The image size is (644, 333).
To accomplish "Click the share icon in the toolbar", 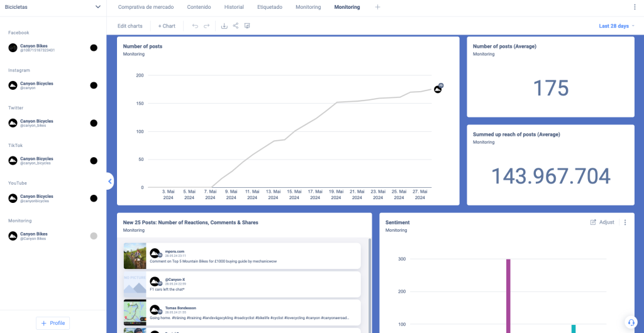I will click(x=236, y=26).
